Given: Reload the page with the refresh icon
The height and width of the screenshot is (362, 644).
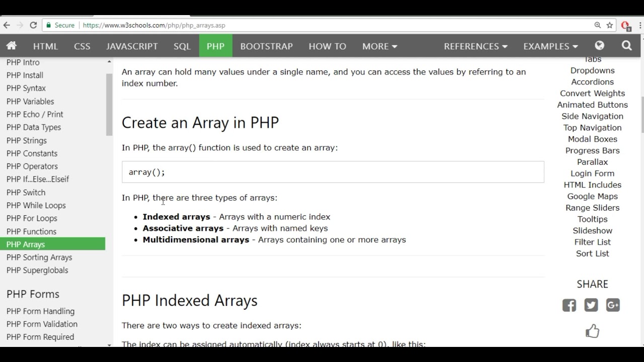Looking at the screenshot, I should (33, 25).
